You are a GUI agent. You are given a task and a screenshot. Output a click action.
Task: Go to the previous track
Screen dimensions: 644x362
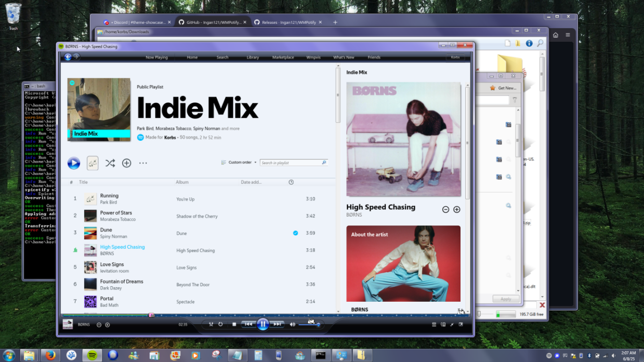248,324
